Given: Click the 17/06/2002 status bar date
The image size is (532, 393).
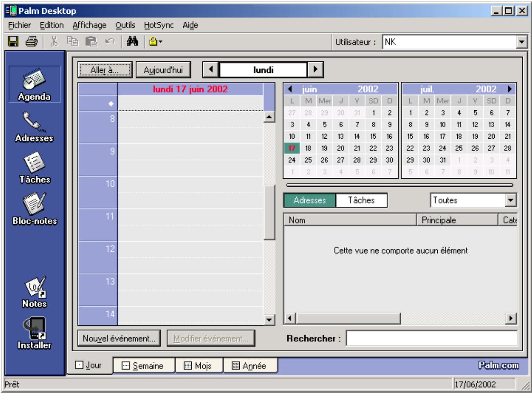Looking at the screenshot, I should [475, 384].
